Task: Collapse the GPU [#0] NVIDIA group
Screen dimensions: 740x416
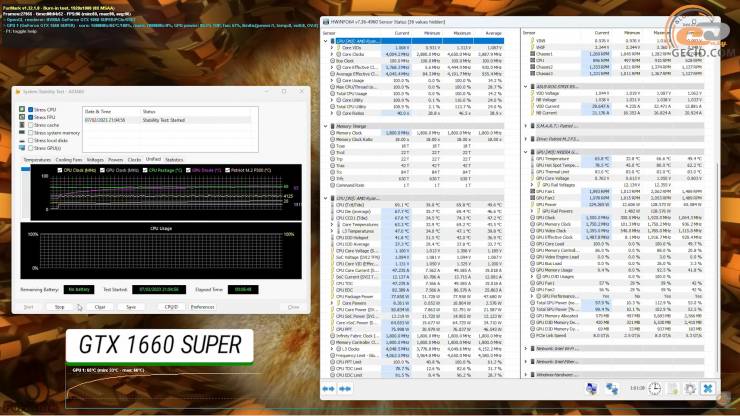Action: [x=526, y=152]
